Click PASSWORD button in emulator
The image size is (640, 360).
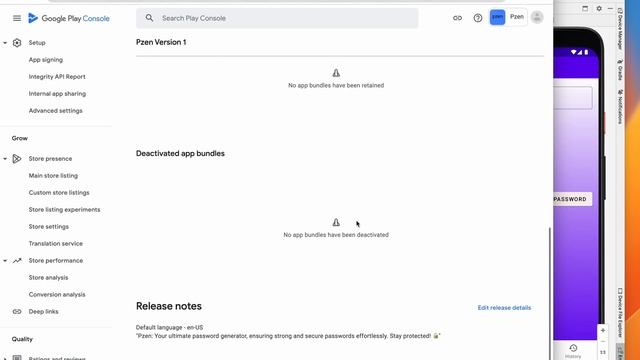572,199
